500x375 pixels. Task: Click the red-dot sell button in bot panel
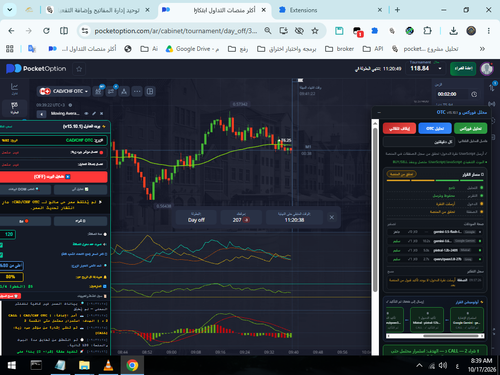25,221
